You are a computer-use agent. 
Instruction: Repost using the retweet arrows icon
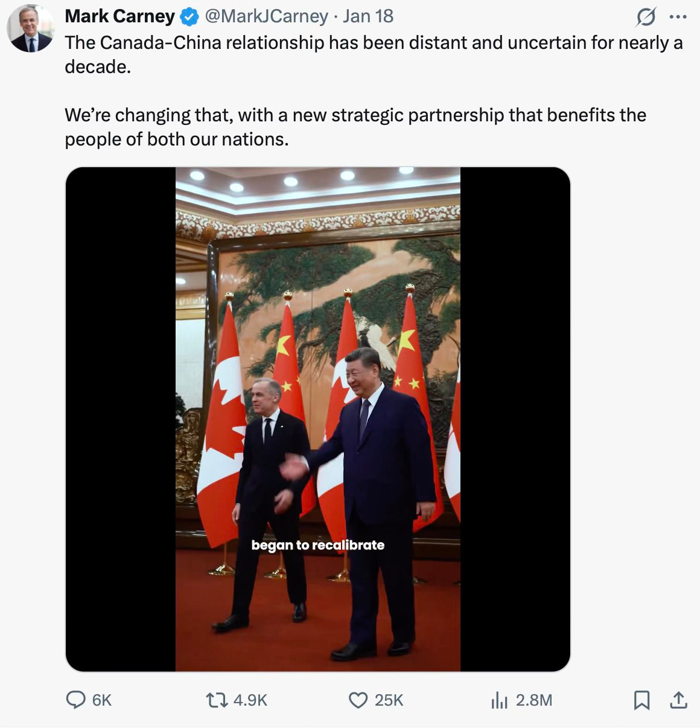tap(217, 700)
